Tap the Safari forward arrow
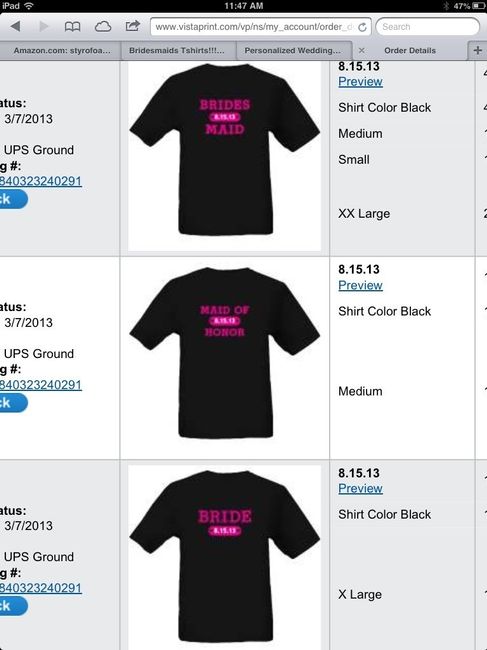Image resolution: width=487 pixels, height=650 pixels. click(x=44, y=27)
